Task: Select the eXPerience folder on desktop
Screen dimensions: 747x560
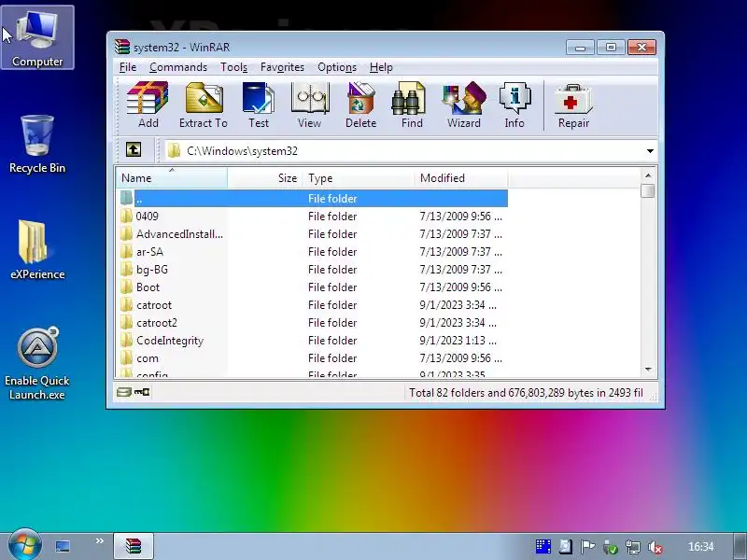Action: (37, 249)
